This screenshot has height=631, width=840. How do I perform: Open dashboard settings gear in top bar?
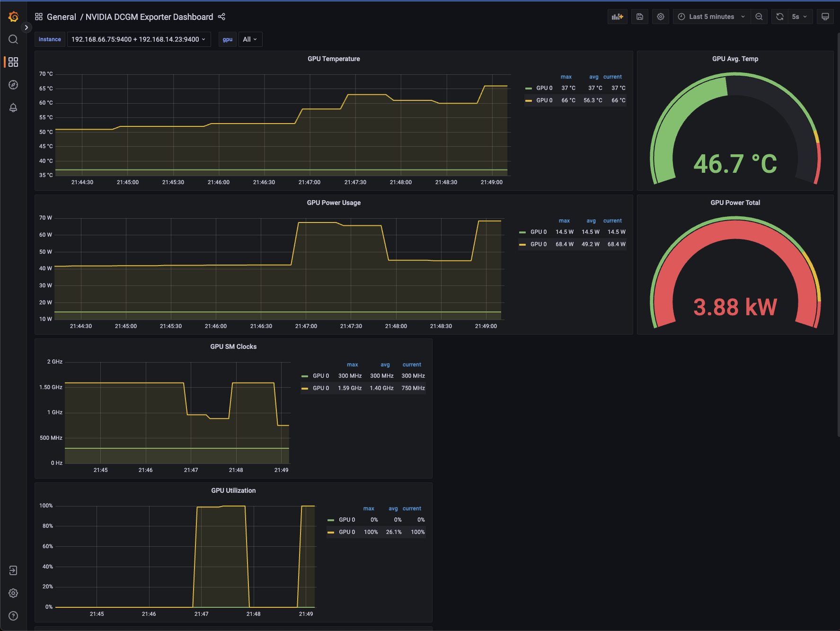point(661,17)
